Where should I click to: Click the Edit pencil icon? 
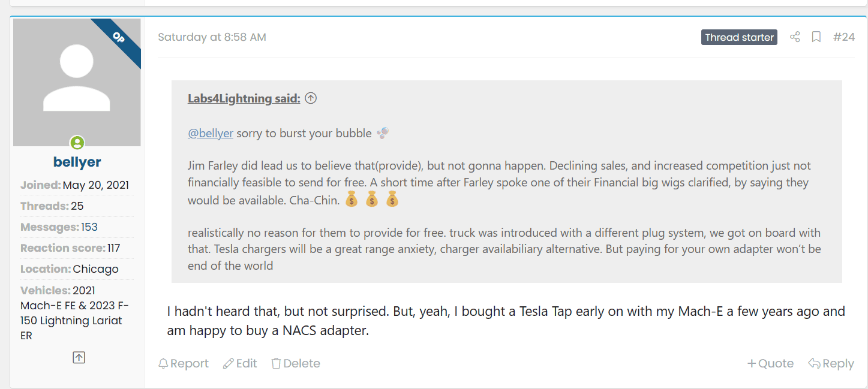coord(229,363)
